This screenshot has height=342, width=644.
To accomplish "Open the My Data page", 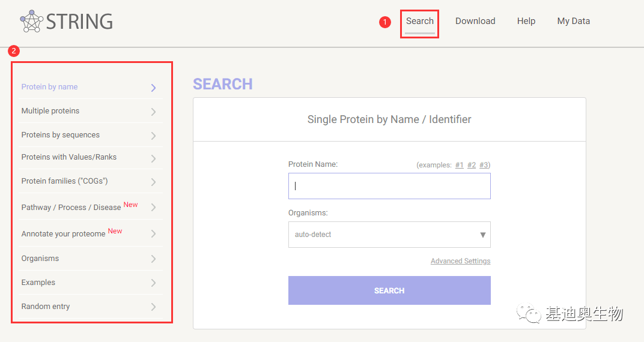I will [573, 21].
